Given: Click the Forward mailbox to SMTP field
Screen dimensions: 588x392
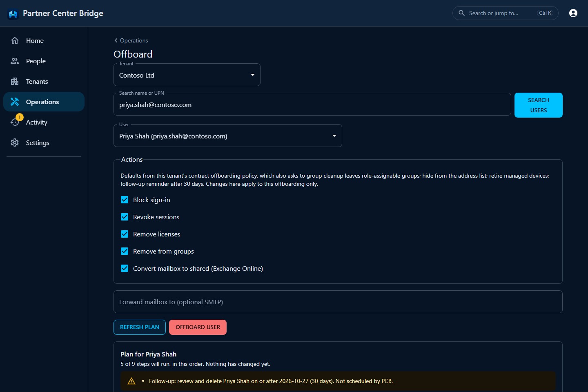Looking at the screenshot, I should [x=338, y=302].
